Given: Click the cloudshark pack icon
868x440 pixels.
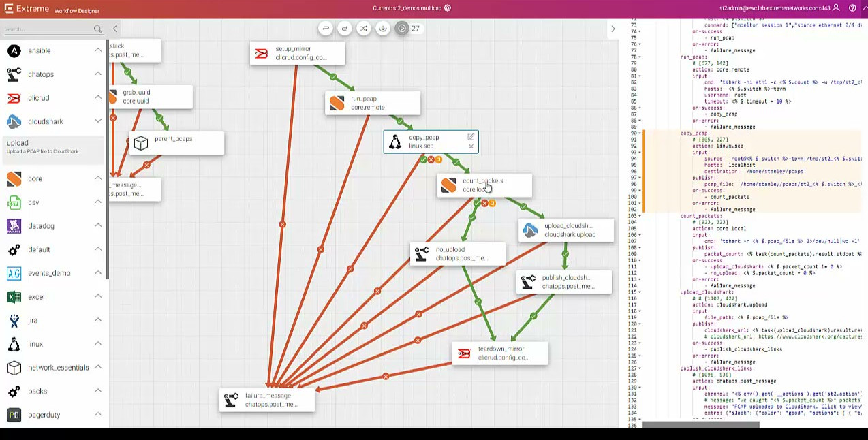Looking at the screenshot, I should pos(14,121).
